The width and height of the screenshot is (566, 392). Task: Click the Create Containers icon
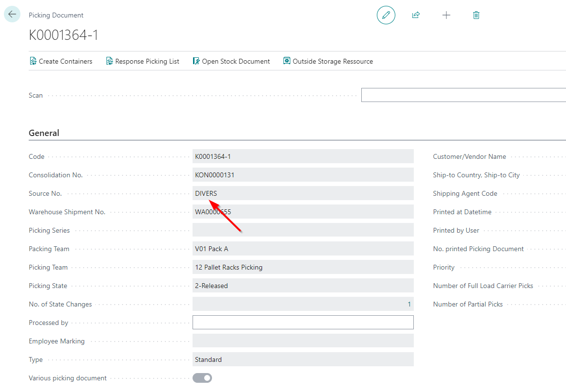(x=33, y=61)
